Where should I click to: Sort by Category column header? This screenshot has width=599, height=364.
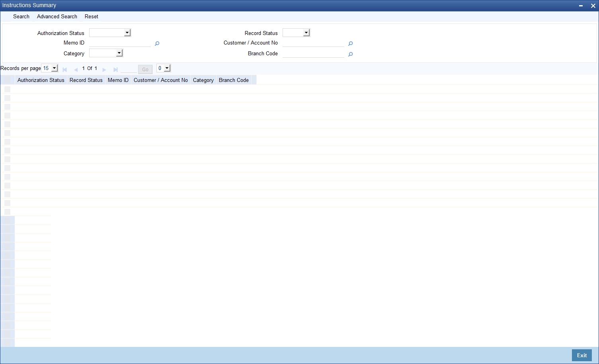coord(203,80)
